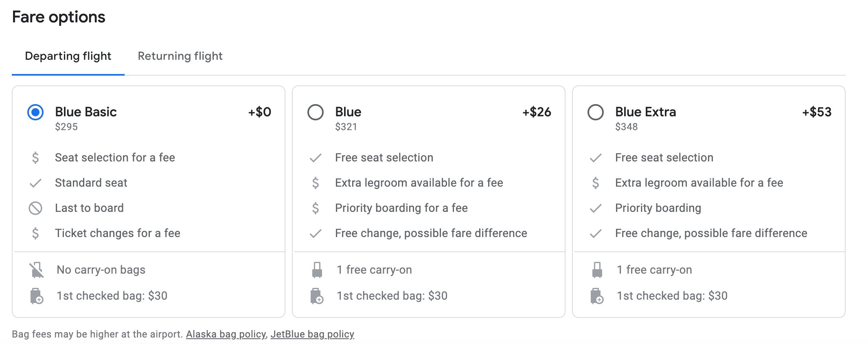Click Blue fare priority boarding dollar icon

316,208
